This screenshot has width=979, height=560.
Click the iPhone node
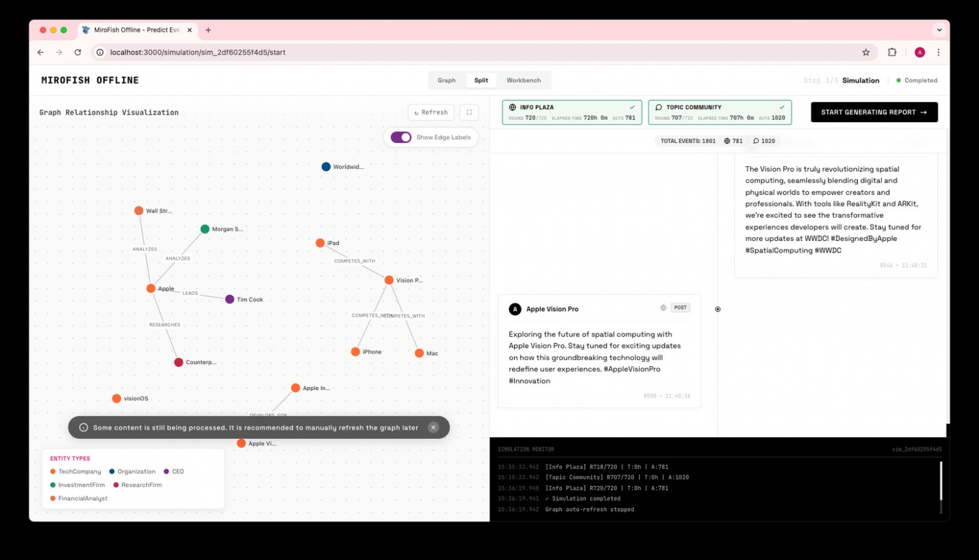356,352
